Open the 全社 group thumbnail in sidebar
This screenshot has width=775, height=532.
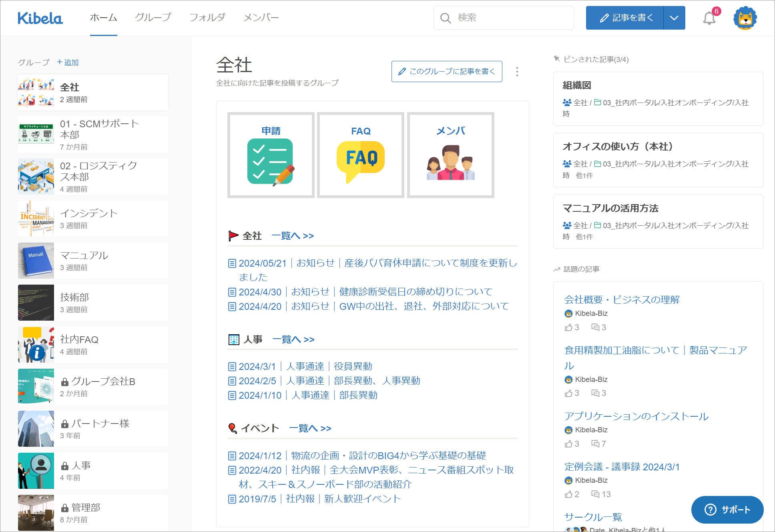pos(36,92)
